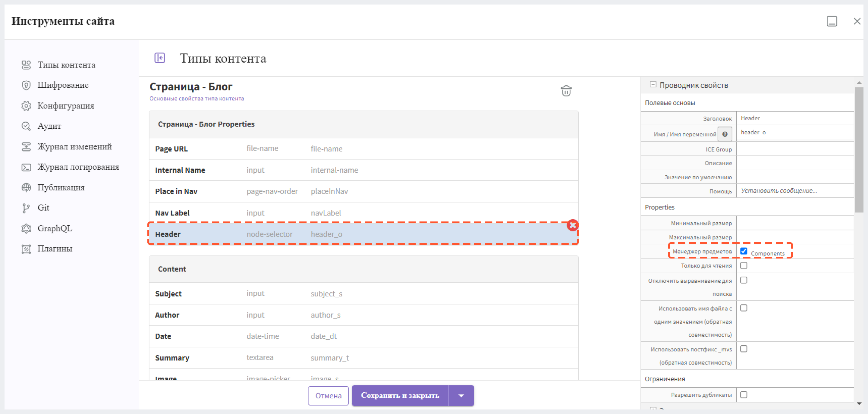This screenshot has height=414, width=868.
Task: Open Шифрование in the sidebar
Action: click(63, 85)
